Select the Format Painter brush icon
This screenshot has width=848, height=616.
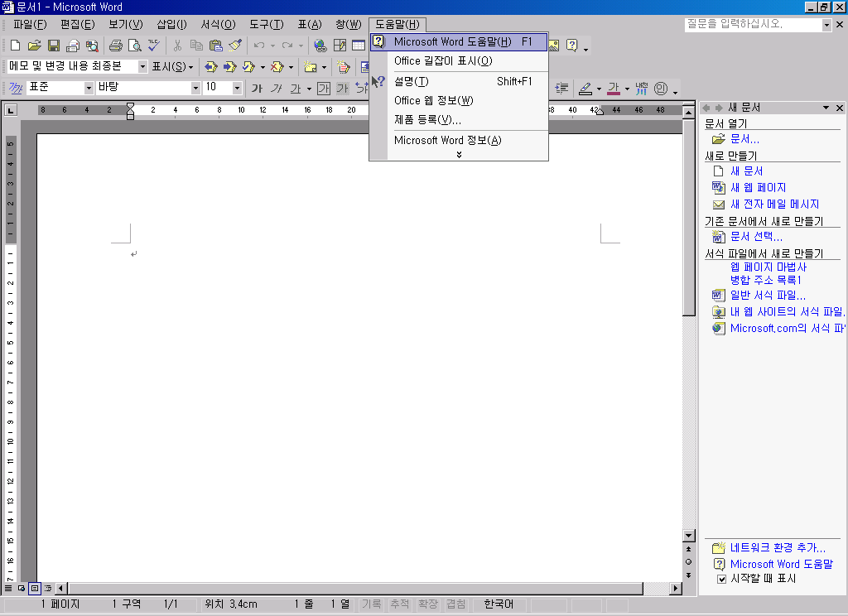click(x=234, y=46)
